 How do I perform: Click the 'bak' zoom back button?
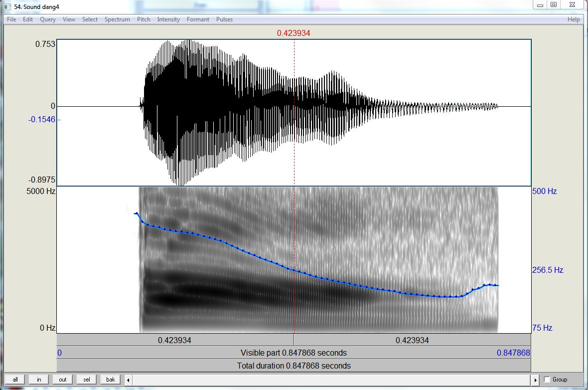pos(111,380)
